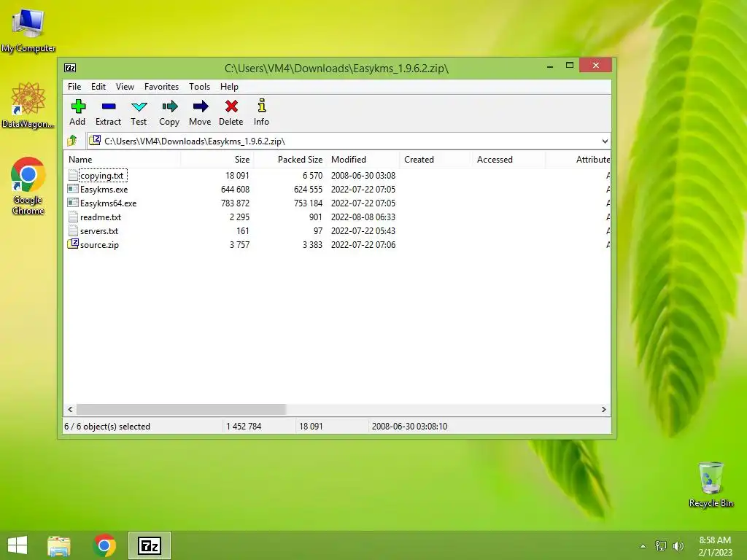747x560 pixels.
Task: Open the Recycle Bin
Action: (711, 484)
